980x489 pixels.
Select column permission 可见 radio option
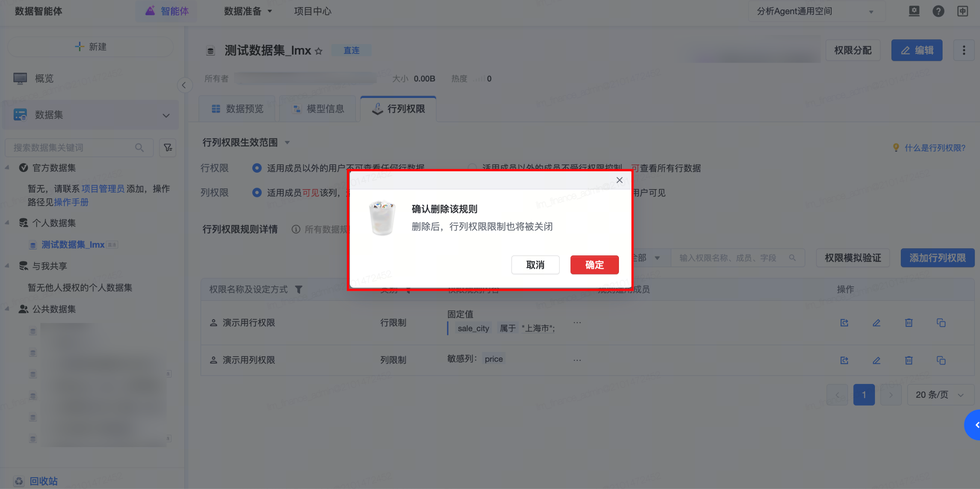257,193
